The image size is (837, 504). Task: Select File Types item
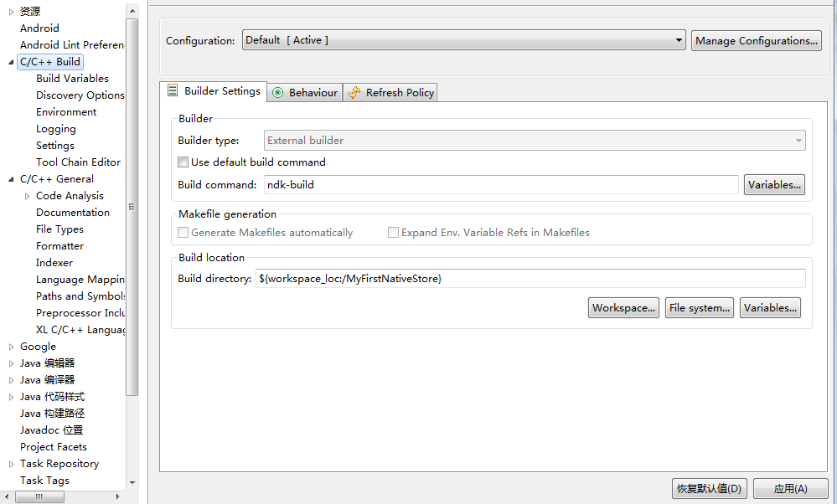[x=59, y=229]
